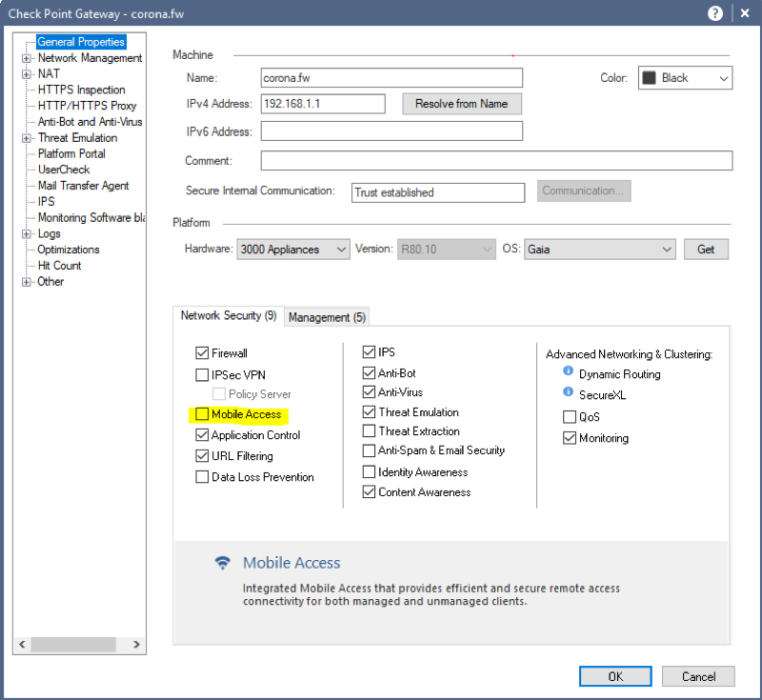Click the Mobile Access wifi icon

[x=223, y=563]
